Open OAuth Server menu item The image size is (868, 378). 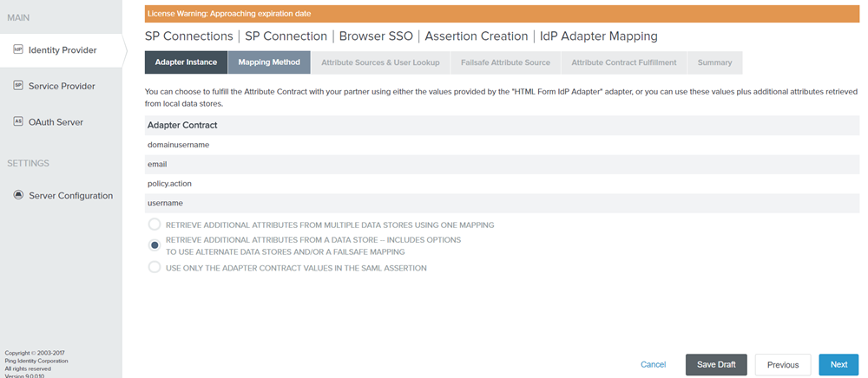coord(56,122)
